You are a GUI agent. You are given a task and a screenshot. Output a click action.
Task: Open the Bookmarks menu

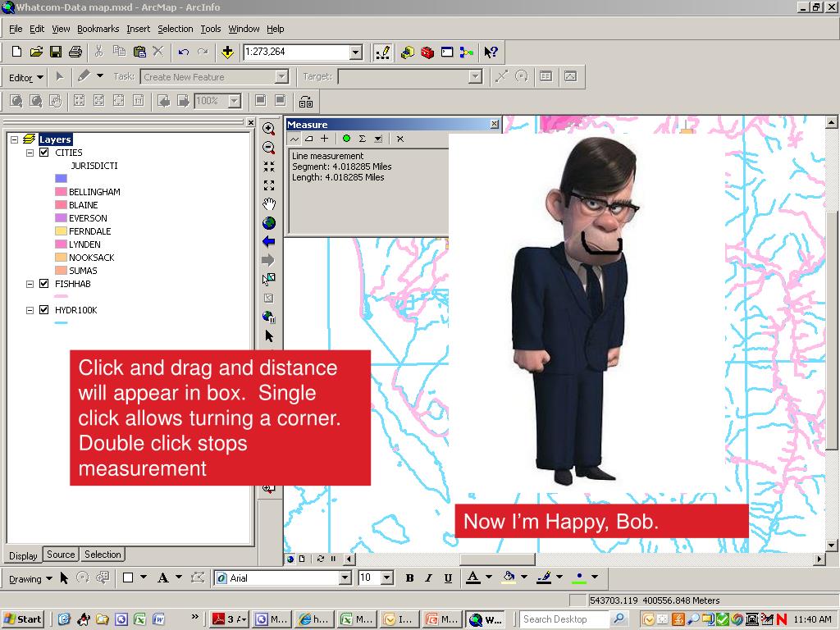(98, 29)
